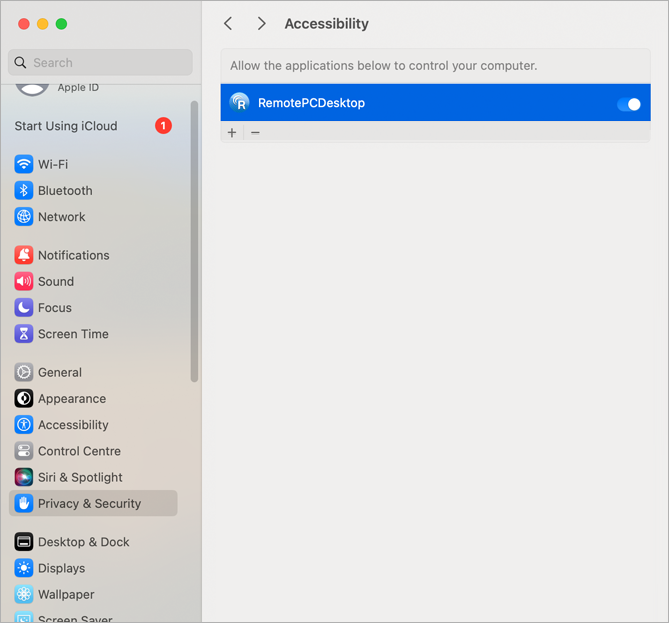The image size is (669, 623).
Task: Go forward with the right chevron
Action: 261,23
